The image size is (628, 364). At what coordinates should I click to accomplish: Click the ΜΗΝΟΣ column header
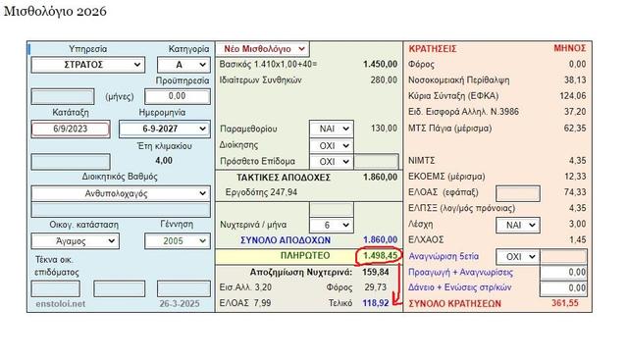[x=570, y=48]
